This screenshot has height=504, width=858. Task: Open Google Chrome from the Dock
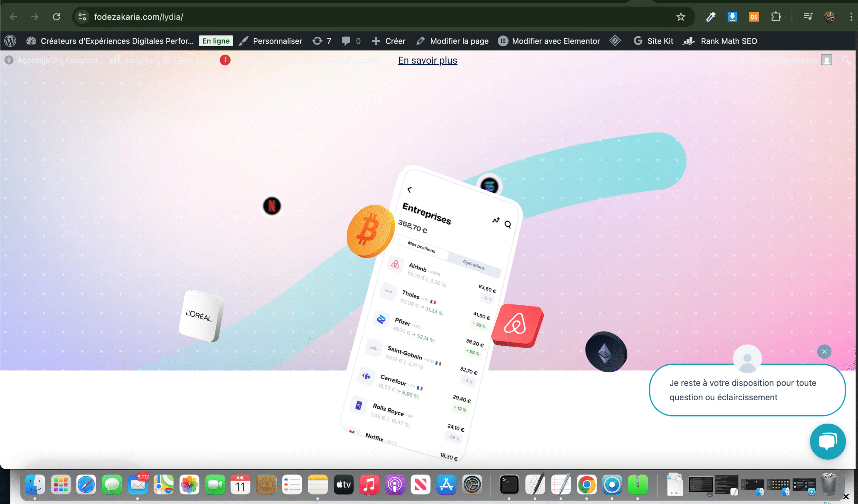tap(586, 484)
